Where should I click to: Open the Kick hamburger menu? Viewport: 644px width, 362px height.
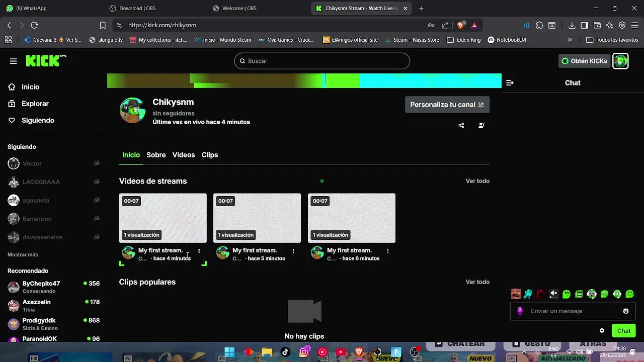point(14,61)
